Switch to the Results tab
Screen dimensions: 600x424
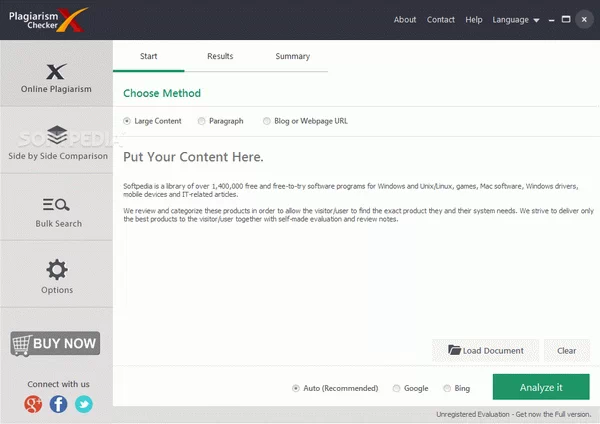220,57
